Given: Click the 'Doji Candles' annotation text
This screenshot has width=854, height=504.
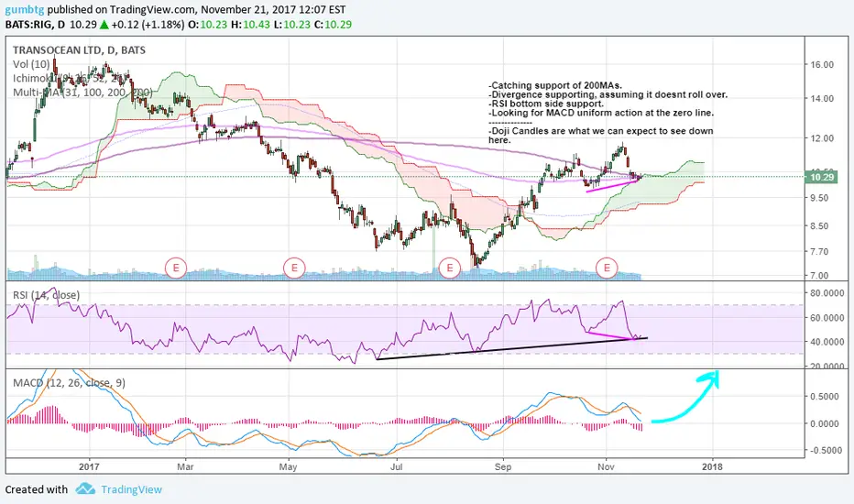Looking at the screenshot, I should pos(601,136).
